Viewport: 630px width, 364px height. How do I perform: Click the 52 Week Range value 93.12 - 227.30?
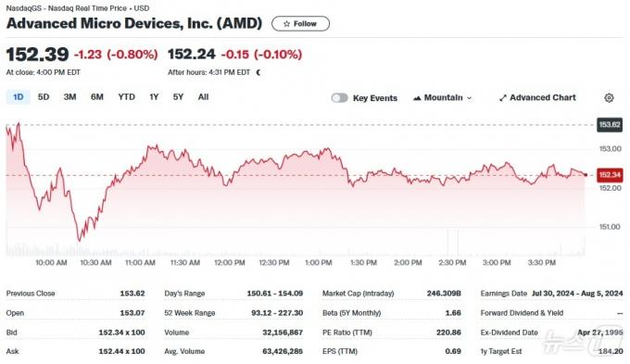pos(277,313)
